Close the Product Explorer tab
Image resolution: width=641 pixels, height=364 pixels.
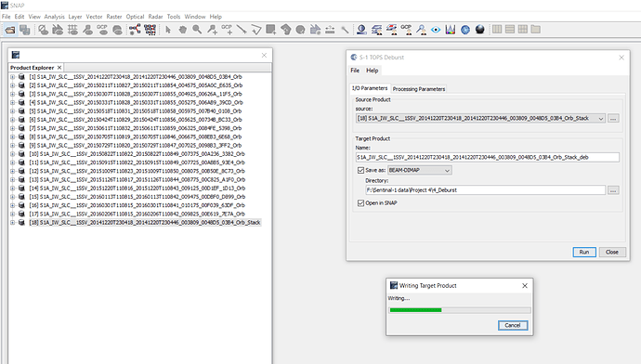(59, 68)
